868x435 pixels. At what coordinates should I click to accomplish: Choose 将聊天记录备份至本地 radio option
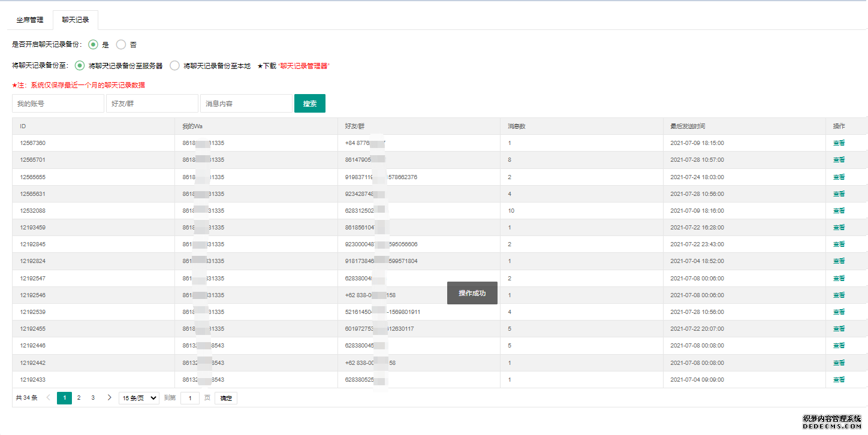tap(174, 66)
